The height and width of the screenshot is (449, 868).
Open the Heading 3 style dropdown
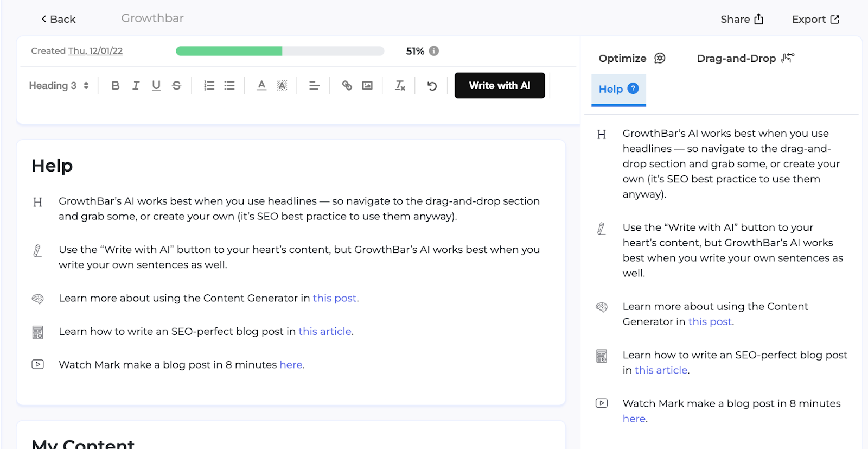pyautogui.click(x=59, y=86)
